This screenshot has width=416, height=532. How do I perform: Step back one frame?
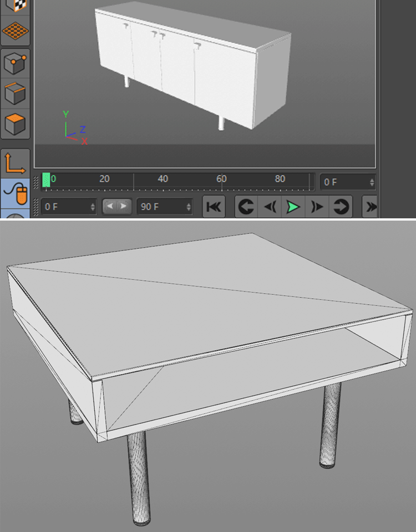click(270, 207)
